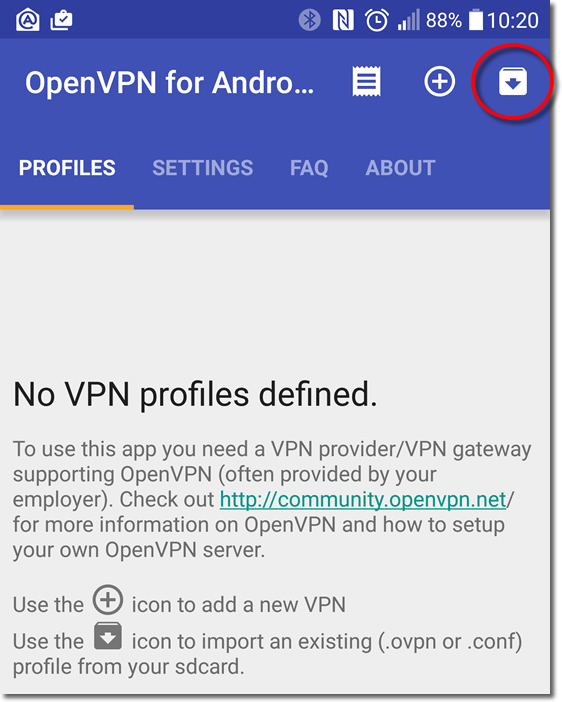Tap the inline import icon in instructions
This screenshot has width=562, height=702.
[x=108, y=636]
